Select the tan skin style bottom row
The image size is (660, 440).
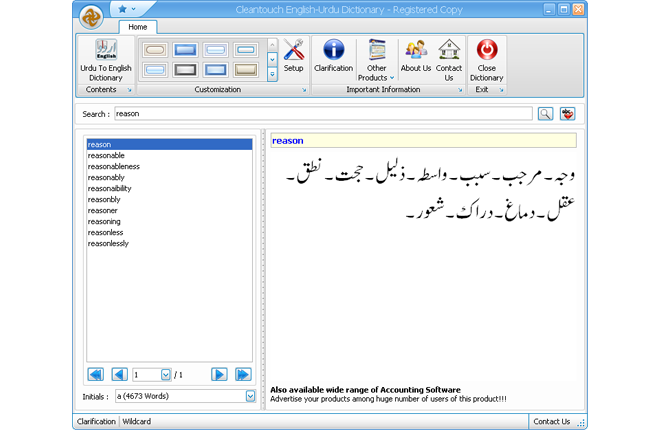click(x=246, y=70)
